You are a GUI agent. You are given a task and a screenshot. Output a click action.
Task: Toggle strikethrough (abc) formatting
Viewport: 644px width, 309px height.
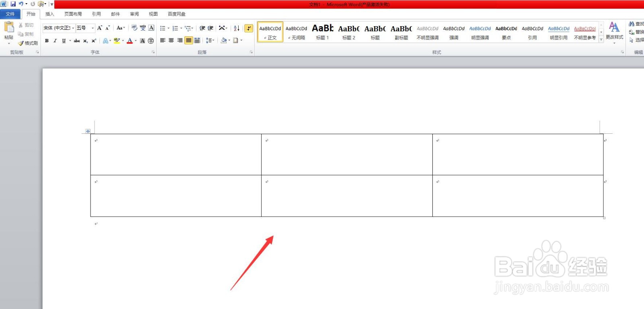click(x=77, y=41)
